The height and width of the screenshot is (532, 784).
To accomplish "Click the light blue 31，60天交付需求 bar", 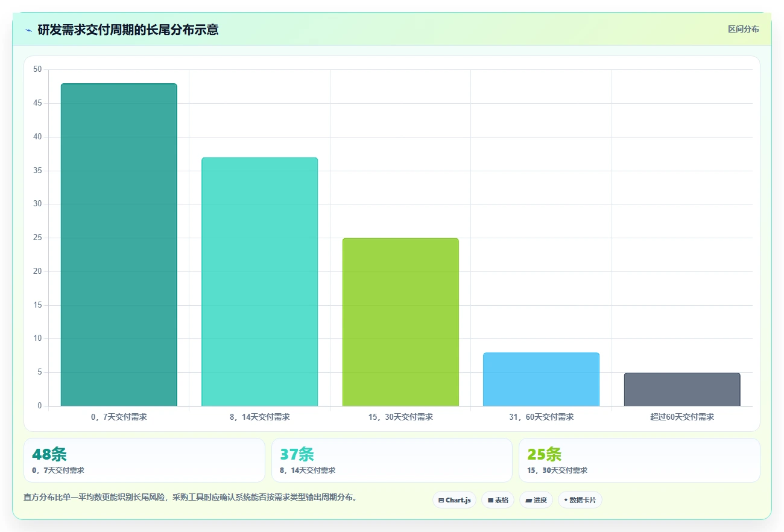I will click(541, 379).
